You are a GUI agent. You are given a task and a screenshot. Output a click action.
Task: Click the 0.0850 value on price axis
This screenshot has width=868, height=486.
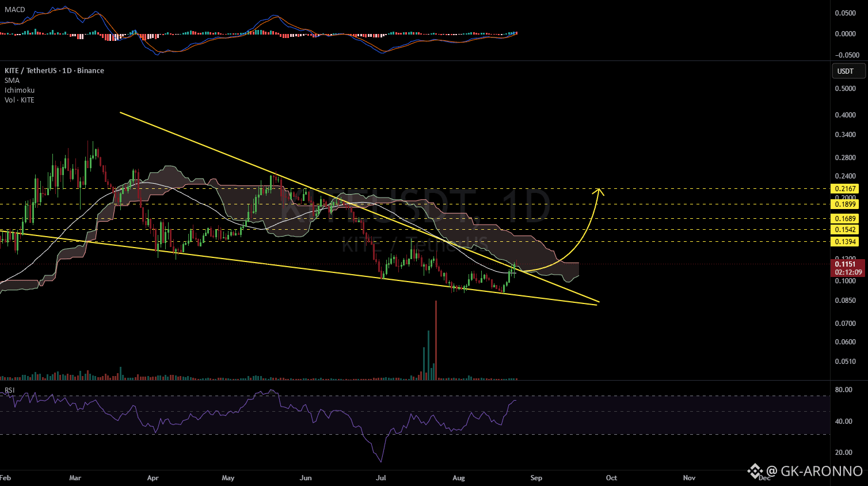(846, 300)
